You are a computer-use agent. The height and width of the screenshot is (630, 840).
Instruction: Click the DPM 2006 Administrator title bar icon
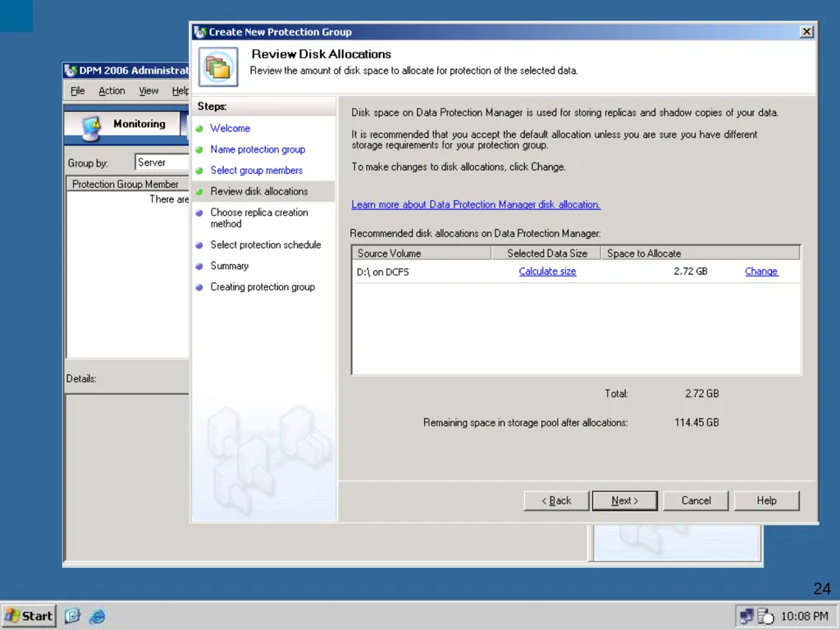click(71, 71)
